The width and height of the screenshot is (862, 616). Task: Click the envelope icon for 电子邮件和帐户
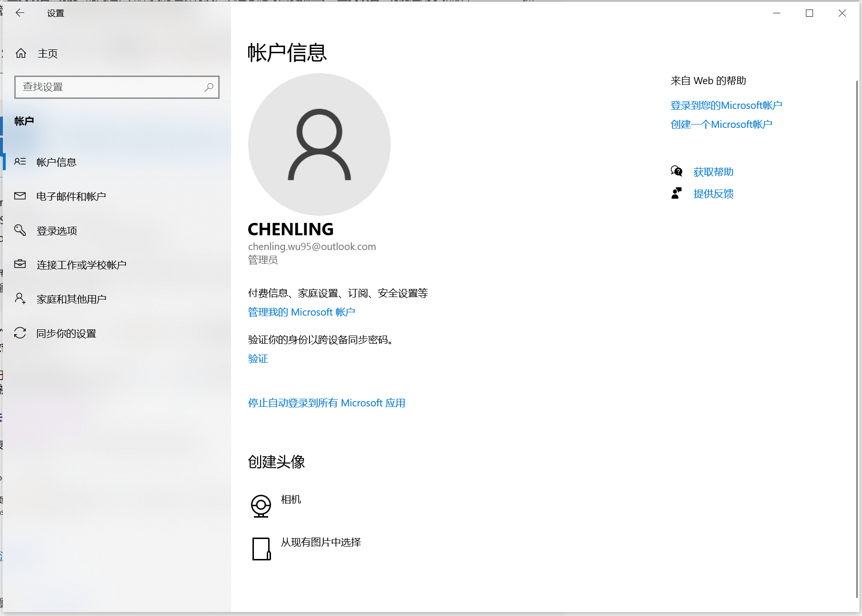click(20, 196)
